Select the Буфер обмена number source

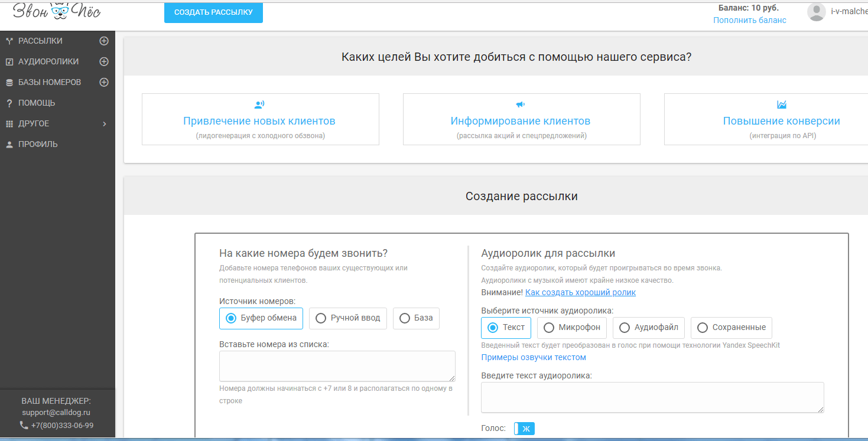coord(261,318)
